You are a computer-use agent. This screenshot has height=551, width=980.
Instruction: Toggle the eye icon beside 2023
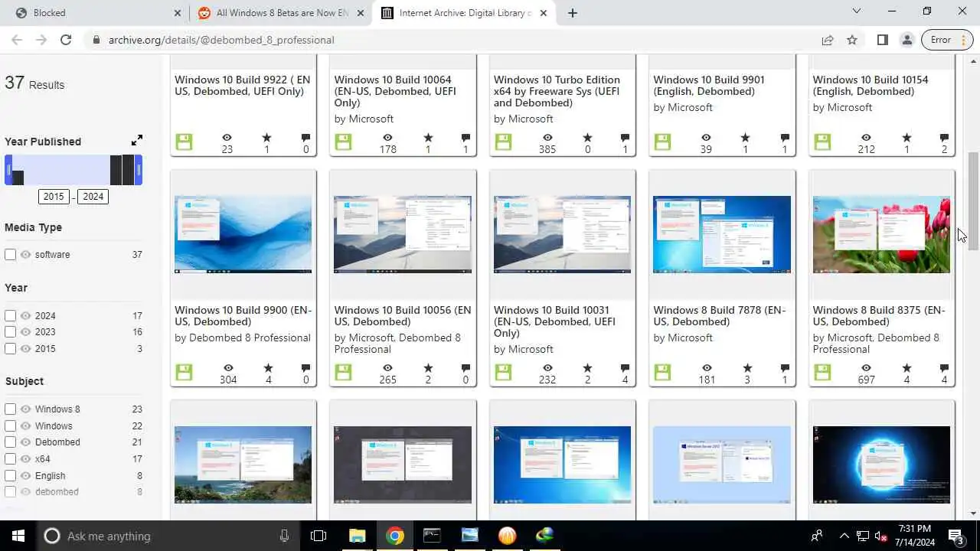[25, 332]
